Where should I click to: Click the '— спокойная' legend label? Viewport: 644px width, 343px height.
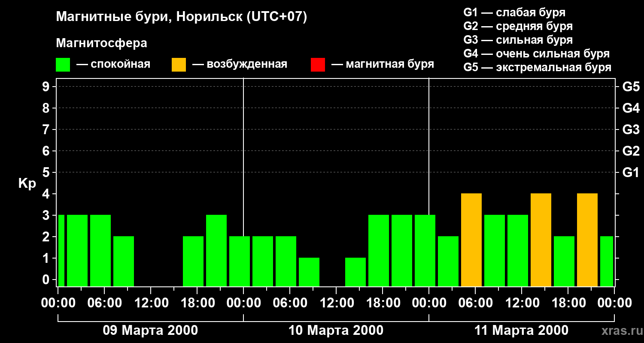click(x=113, y=65)
